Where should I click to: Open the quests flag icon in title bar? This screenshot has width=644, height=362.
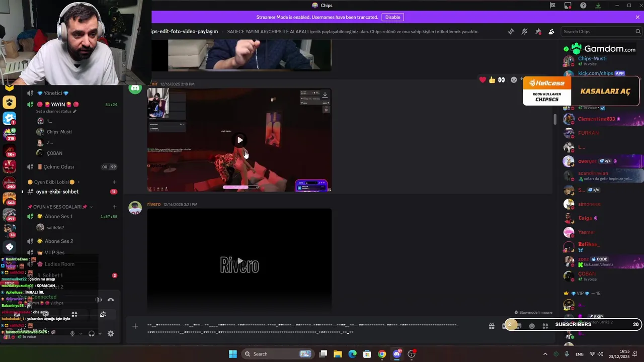(552, 6)
